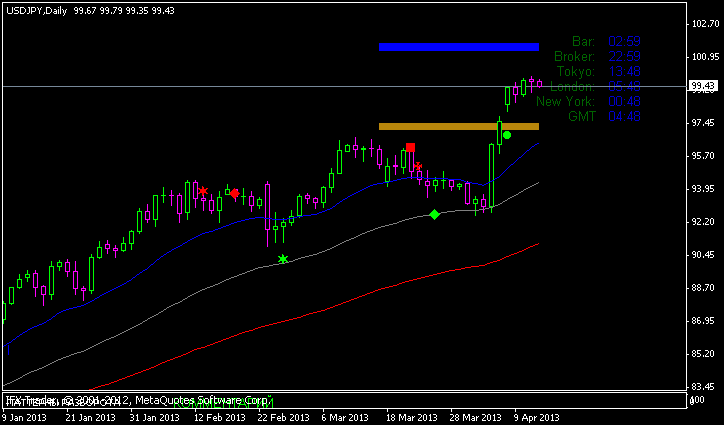Screen dimensions: 724x425
Task: Click the MetaQuotes Software Corp. copyright text
Action: 200,399
